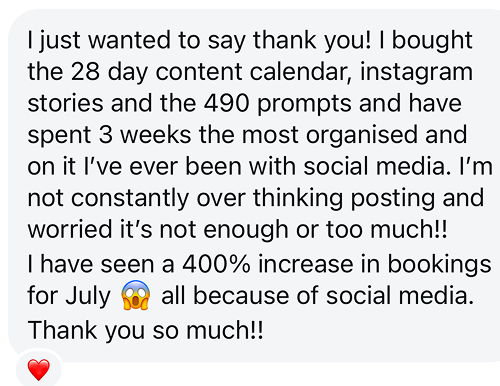
Task: Click the phrase "28 day content calendar"
Action: click(x=209, y=72)
